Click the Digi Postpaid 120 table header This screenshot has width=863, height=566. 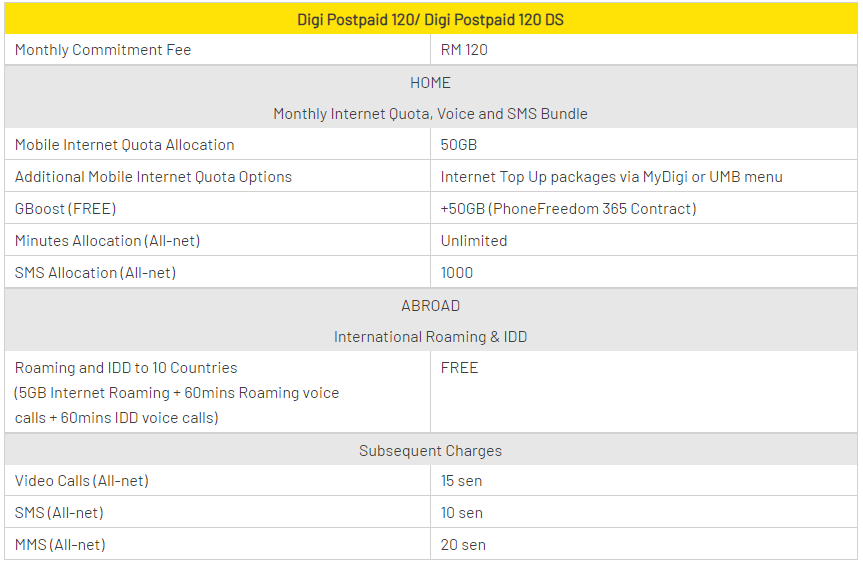click(430, 19)
